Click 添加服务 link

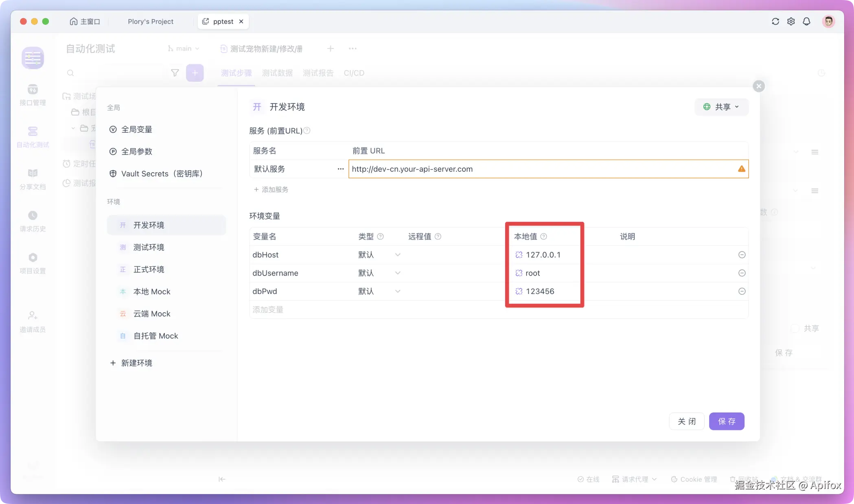pyautogui.click(x=271, y=190)
